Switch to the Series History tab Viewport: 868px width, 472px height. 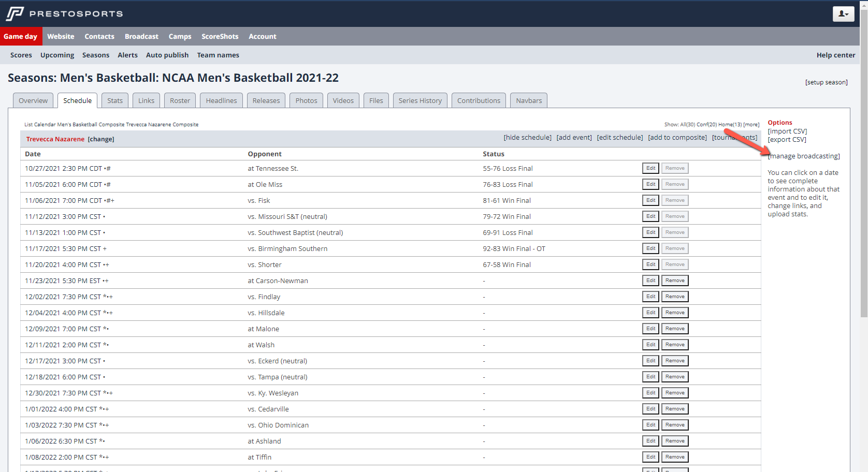tap(420, 100)
